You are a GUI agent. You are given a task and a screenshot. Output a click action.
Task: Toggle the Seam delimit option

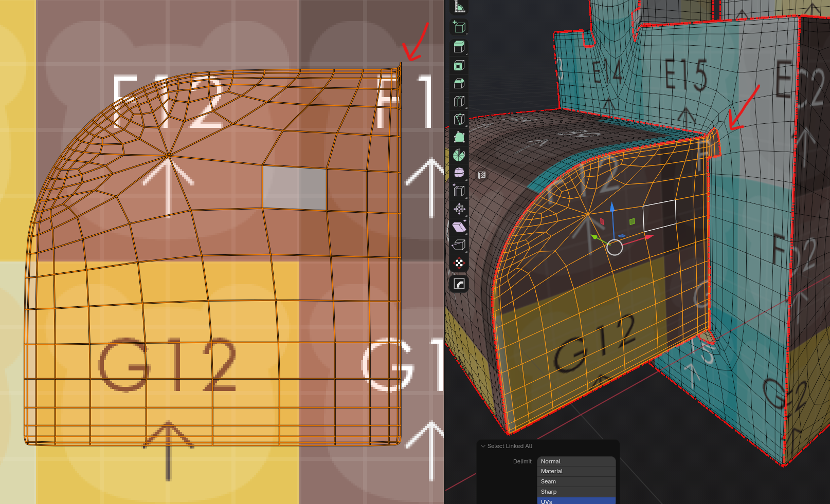(576, 481)
